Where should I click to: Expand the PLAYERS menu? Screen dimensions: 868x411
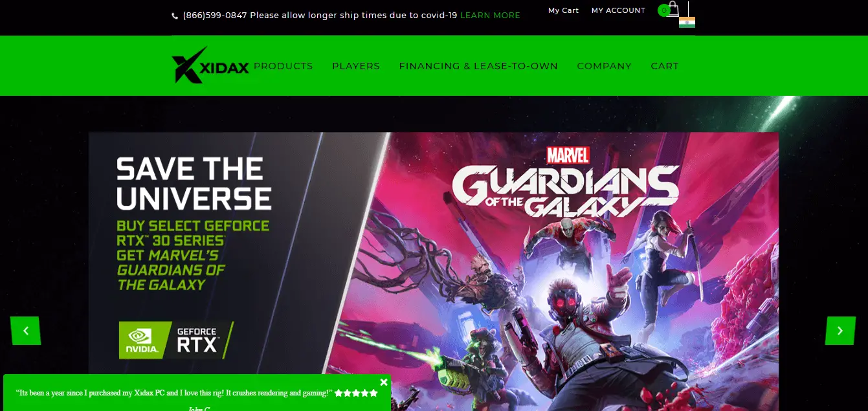356,66
